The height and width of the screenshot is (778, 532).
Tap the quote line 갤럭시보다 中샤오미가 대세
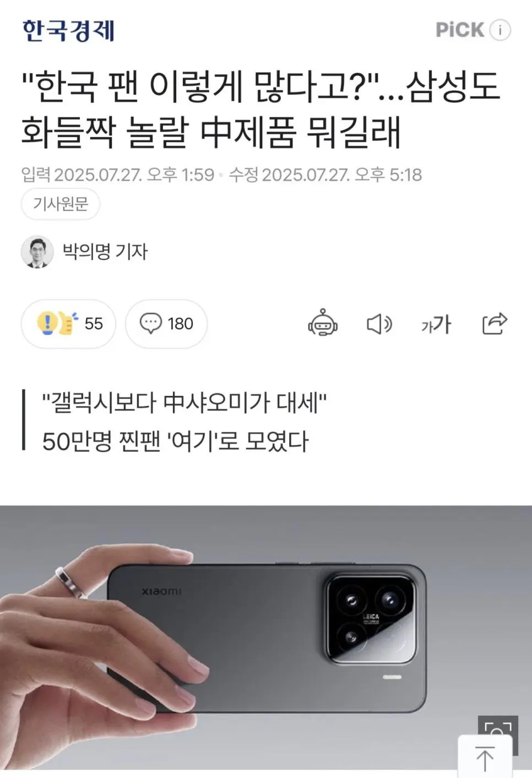(x=184, y=403)
